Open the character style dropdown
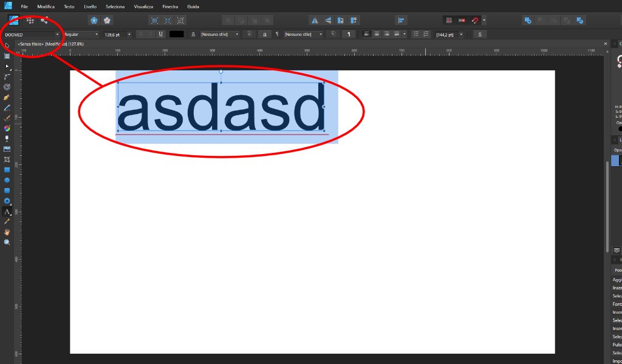The height and width of the screenshot is (364, 622). pos(238,35)
